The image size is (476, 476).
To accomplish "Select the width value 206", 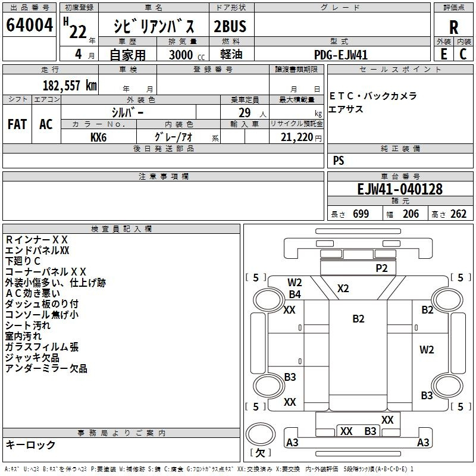I will (411, 214).
